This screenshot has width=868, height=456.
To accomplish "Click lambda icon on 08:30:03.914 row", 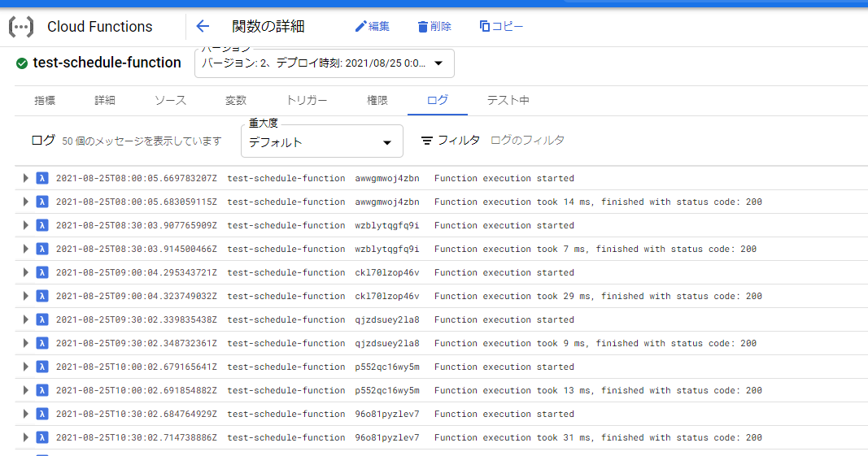I will 42,249.
